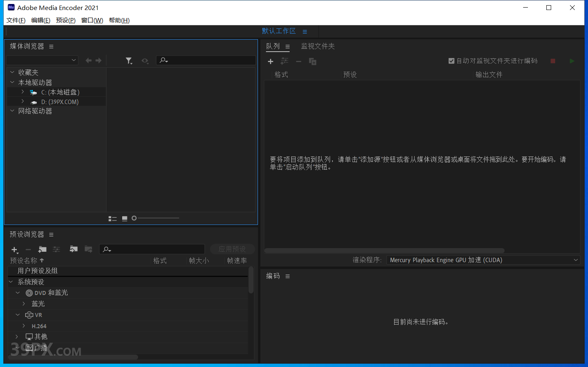Open the media browser file type filter
Image resolution: width=588 pixels, height=367 pixels.
[129, 61]
